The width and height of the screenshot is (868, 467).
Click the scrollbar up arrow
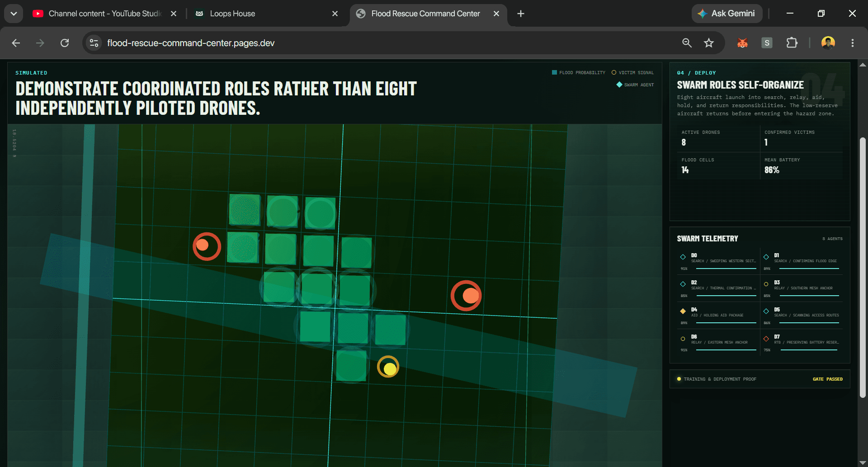point(863,65)
